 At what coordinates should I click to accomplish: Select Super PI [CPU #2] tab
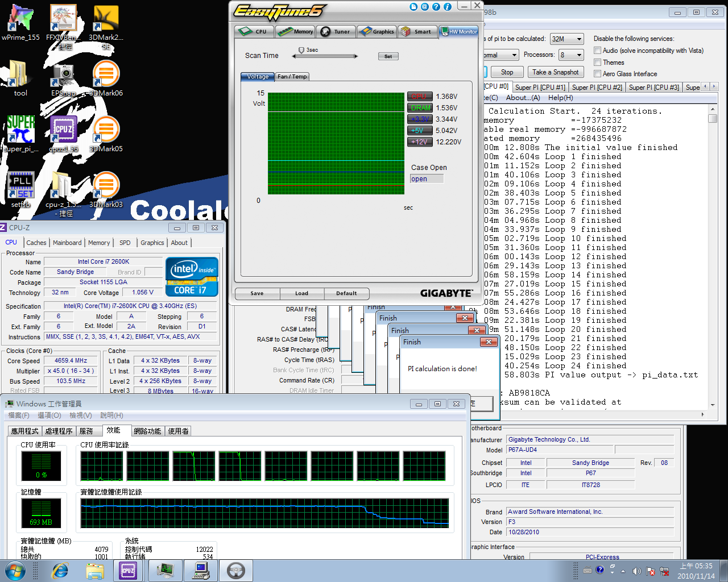pos(597,87)
